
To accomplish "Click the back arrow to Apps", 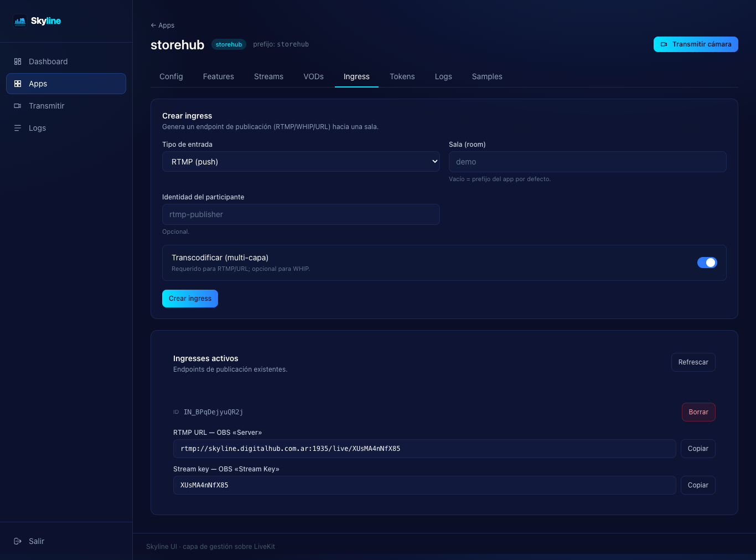I will (153, 25).
